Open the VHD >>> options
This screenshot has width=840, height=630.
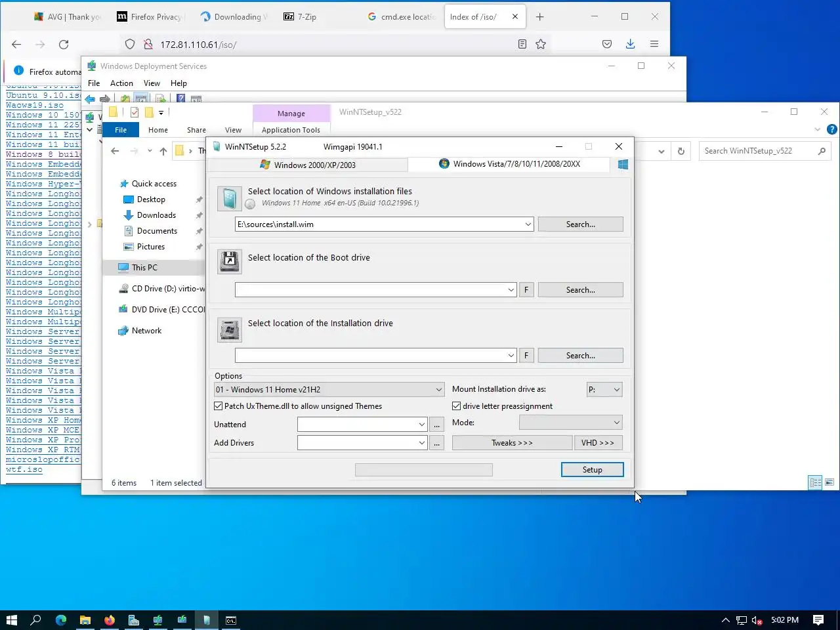[x=598, y=443]
